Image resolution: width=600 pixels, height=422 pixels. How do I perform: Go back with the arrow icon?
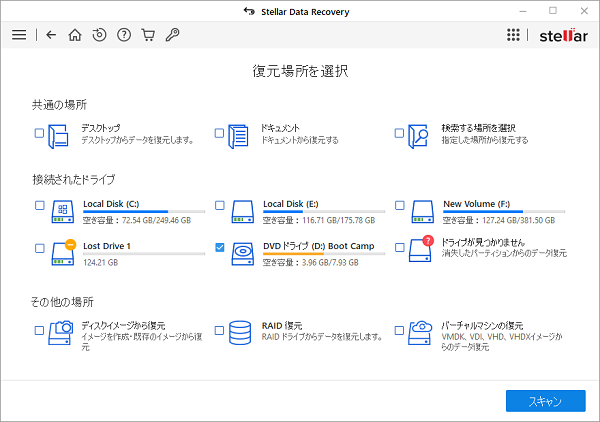[51, 35]
